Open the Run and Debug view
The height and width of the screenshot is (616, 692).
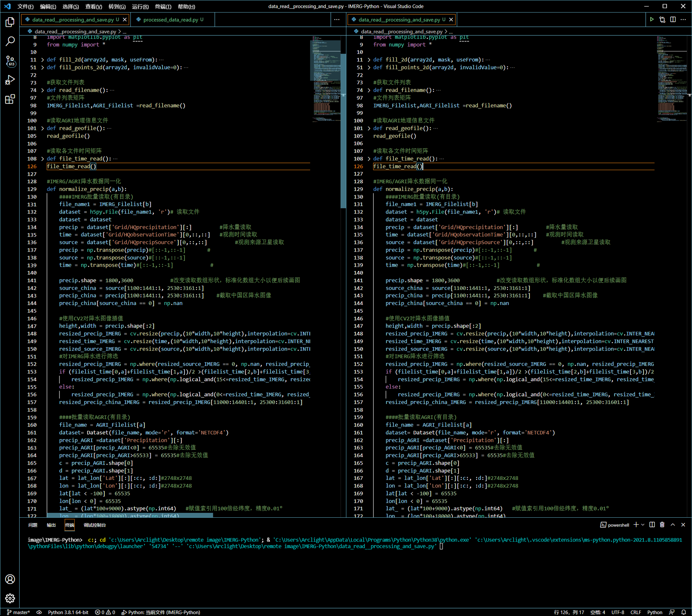(10, 80)
